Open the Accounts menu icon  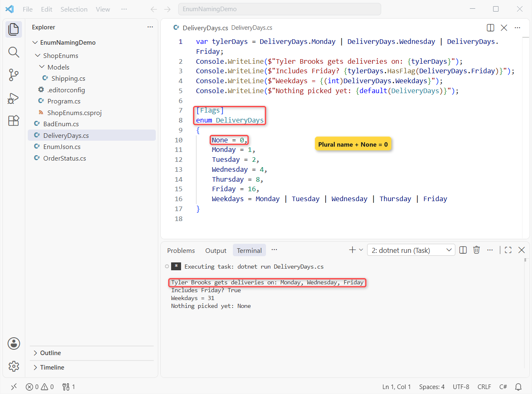coord(14,344)
